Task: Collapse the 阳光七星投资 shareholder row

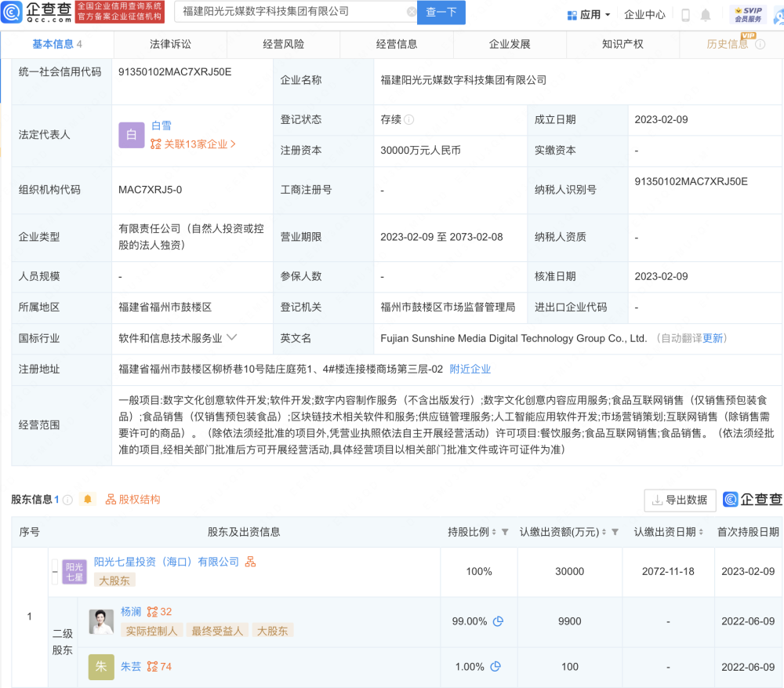Action: [x=55, y=572]
